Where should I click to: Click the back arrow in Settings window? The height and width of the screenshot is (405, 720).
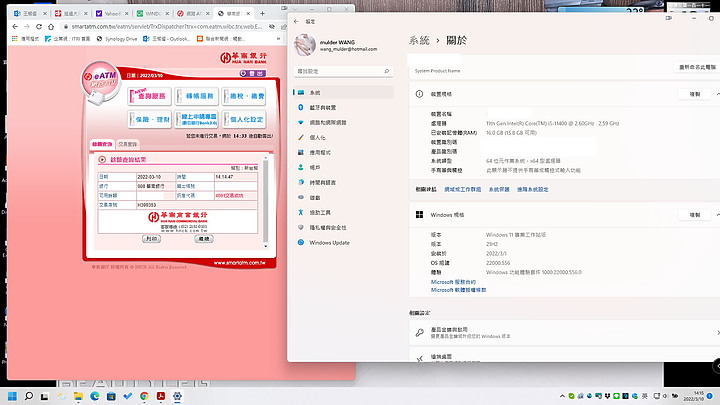pos(296,22)
